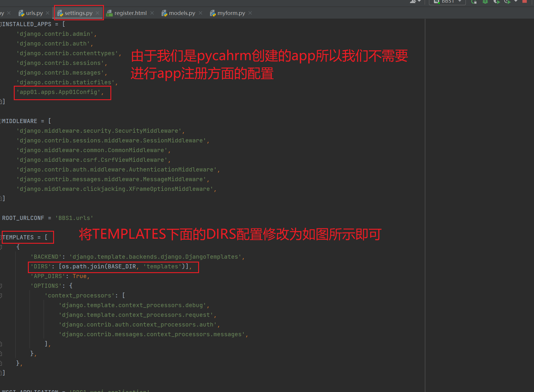Click the messages.context_processors.messages line
The image size is (534, 392).
tap(153, 334)
